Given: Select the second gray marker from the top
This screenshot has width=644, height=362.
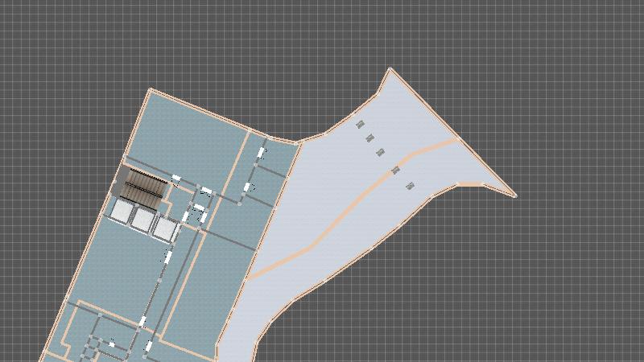Looking at the screenshot, I should click(370, 138).
